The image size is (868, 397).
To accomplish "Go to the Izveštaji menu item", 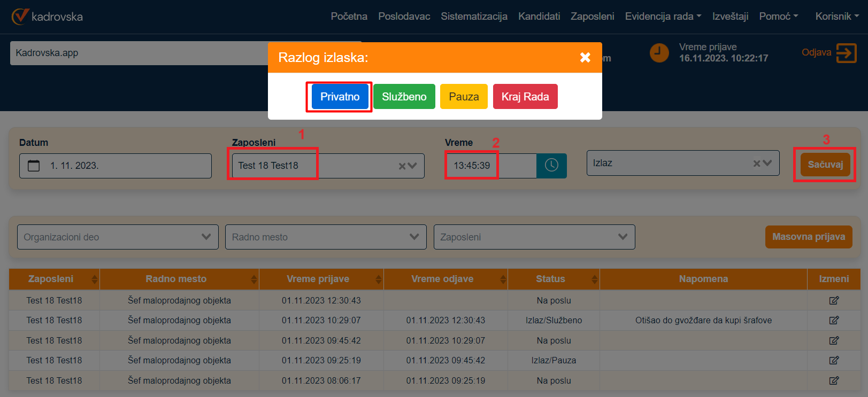I will click(730, 17).
